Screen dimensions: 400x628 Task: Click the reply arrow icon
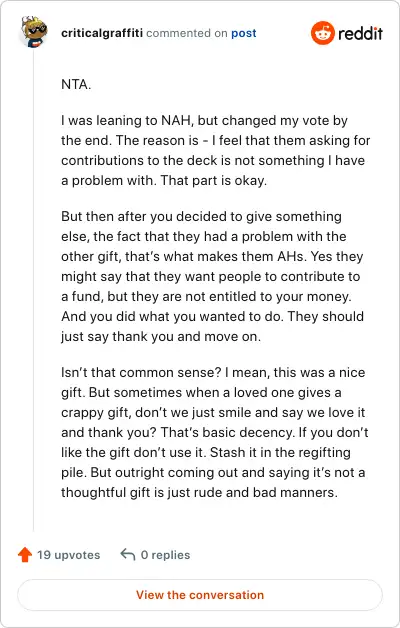128,555
